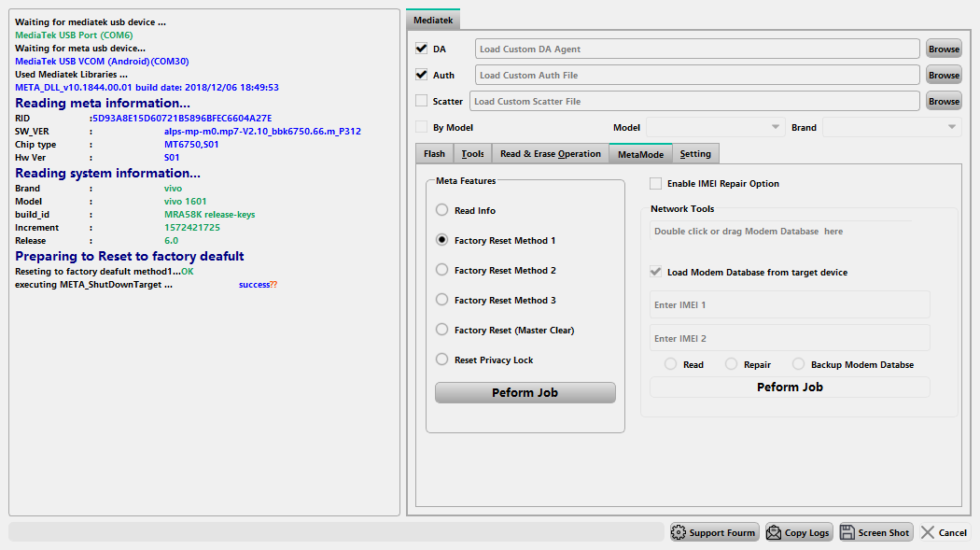
Task: Tick the By Model checkbox
Action: tap(421, 127)
